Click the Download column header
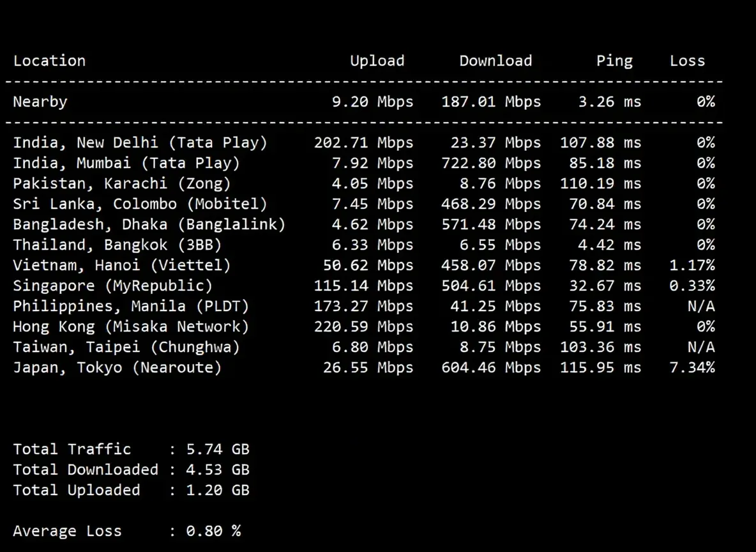This screenshot has height=552, width=756. coord(495,61)
